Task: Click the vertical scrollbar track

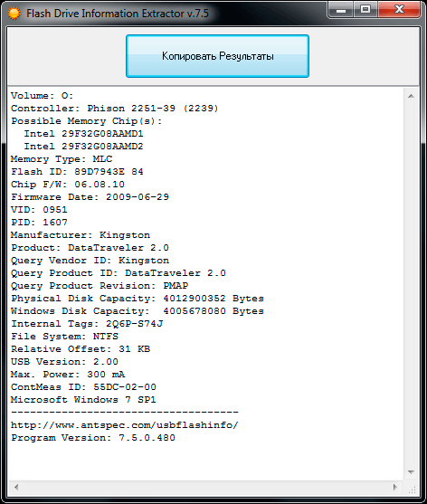Action: point(411,284)
